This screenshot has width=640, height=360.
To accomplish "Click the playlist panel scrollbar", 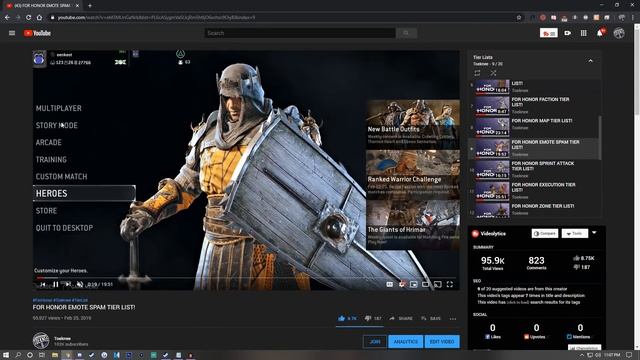I will 600,138.
